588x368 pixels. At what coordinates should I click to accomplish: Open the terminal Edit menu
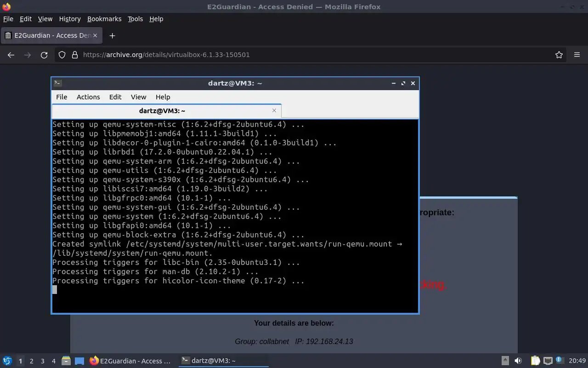[x=115, y=97]
